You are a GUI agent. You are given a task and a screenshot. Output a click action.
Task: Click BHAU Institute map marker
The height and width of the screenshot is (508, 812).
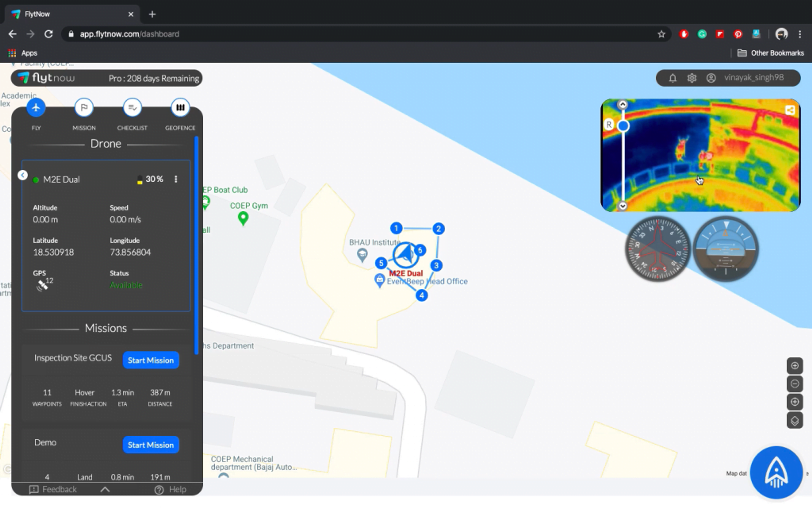(362, 255)
